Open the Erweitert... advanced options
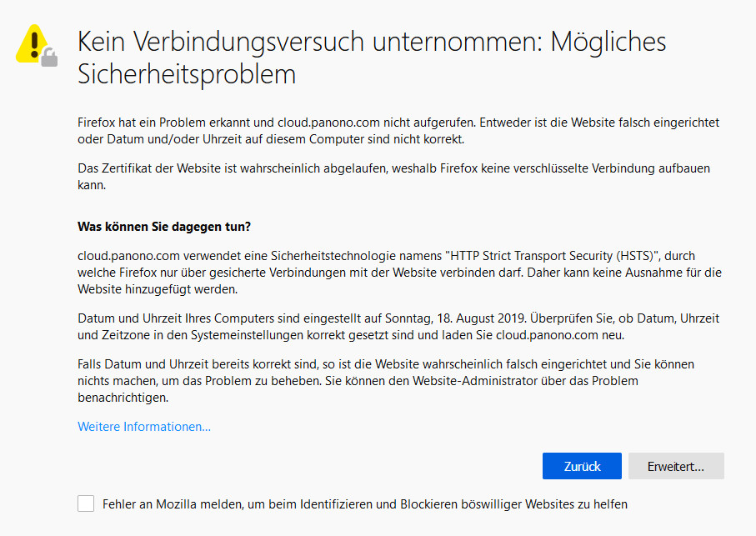 tap(676, 466)
